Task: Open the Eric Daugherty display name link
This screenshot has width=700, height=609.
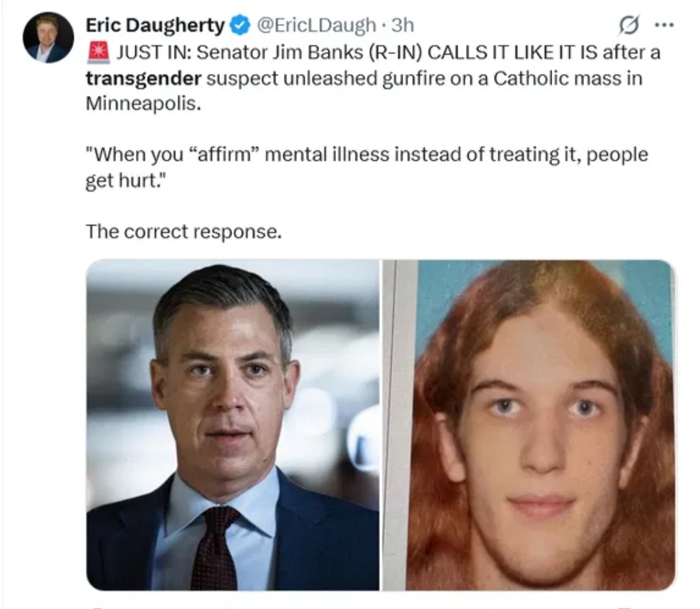Action: (x=155, y=25)
